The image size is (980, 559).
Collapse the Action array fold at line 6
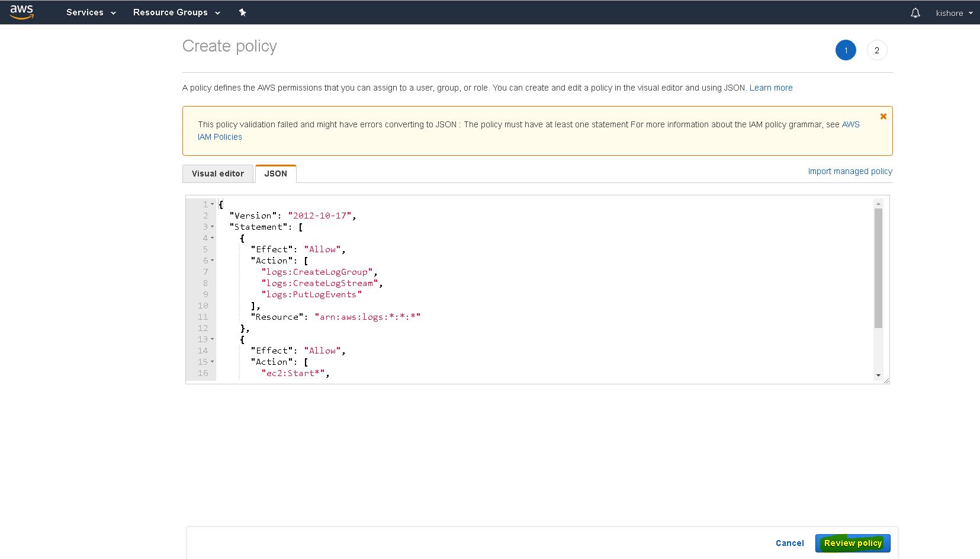click(x=213, y=261)
